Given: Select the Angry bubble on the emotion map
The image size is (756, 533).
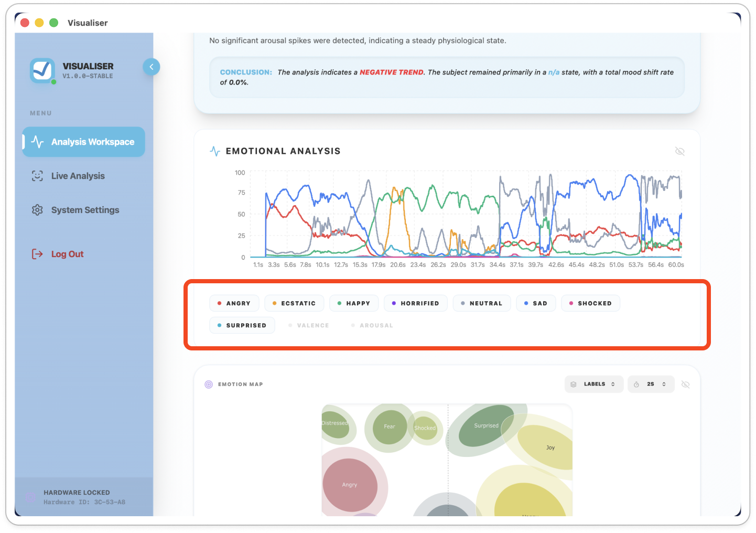Looking at the screenshot, I should [350, 485].
